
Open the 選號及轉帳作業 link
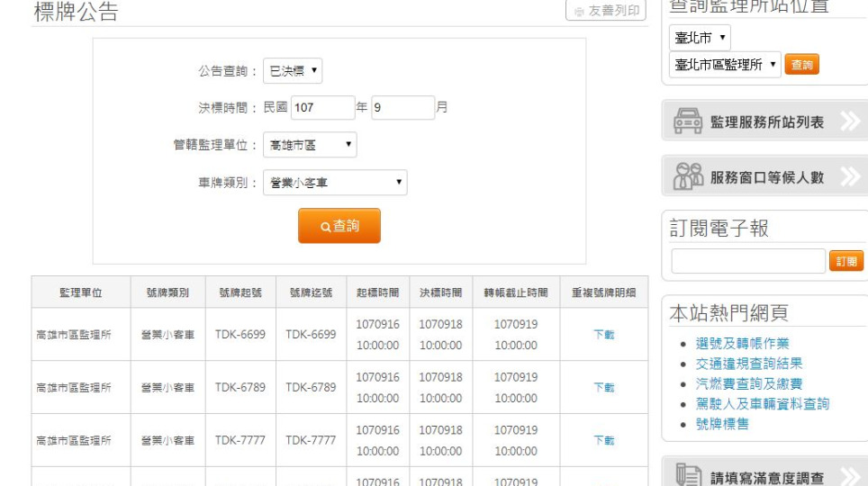point(743,344)
